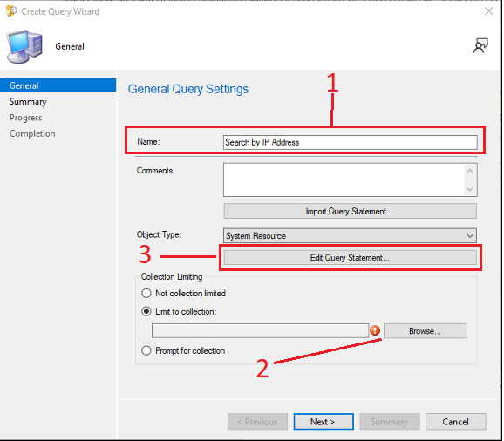Viewport: 504px width, 441px height.
Task: Click the Create Query Wizard title icon
Action: tap(11, 11)
